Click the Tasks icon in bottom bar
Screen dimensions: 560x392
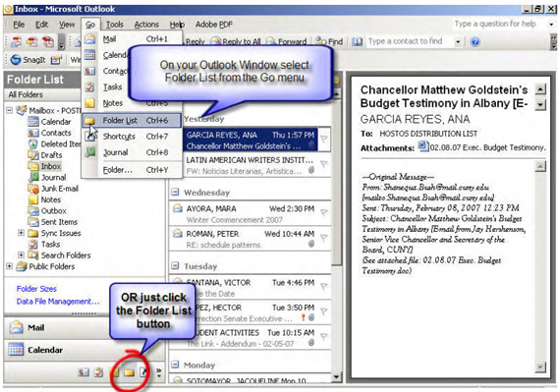pos(98,372)
